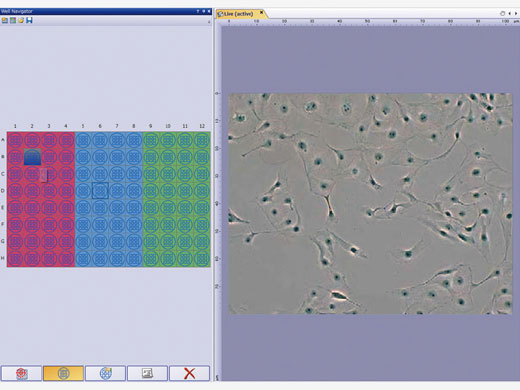
Task: Click row header D of the well plate
Action: click(3, 191)
